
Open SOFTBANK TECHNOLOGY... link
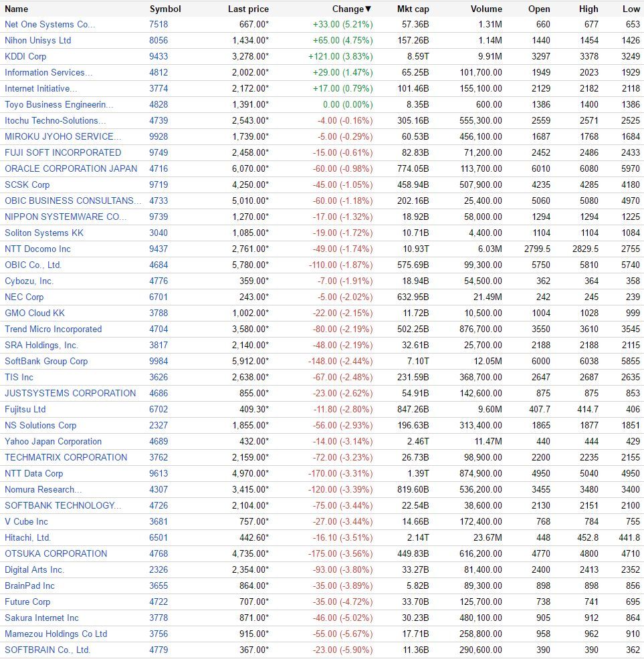click(x=63, y=505)
